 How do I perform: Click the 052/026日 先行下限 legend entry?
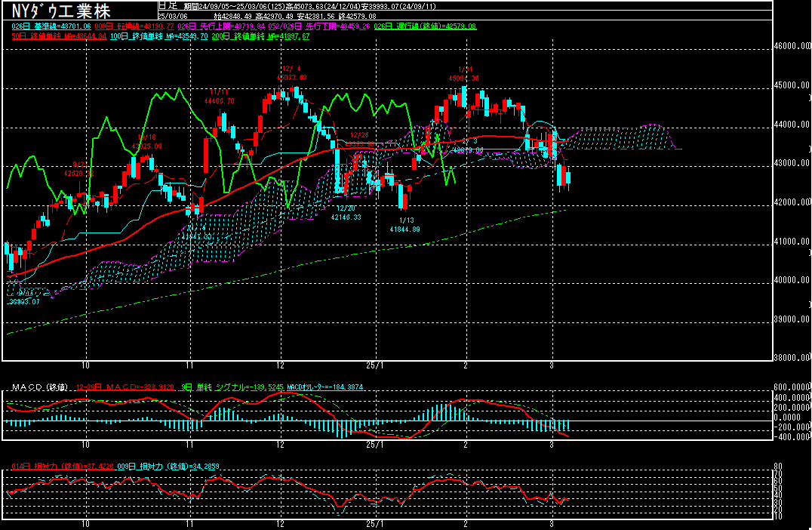coord(319,26)
